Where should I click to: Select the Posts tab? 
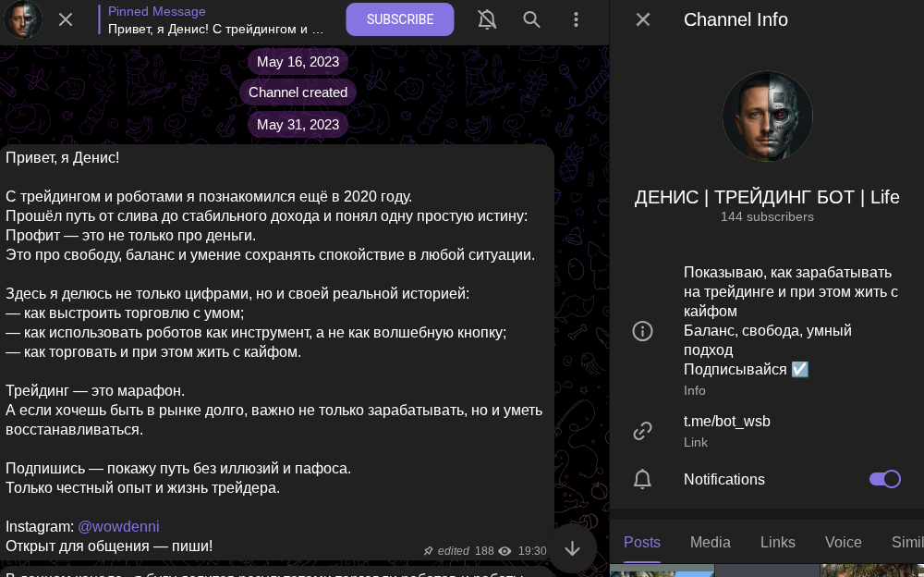click(x=642, y=542)
